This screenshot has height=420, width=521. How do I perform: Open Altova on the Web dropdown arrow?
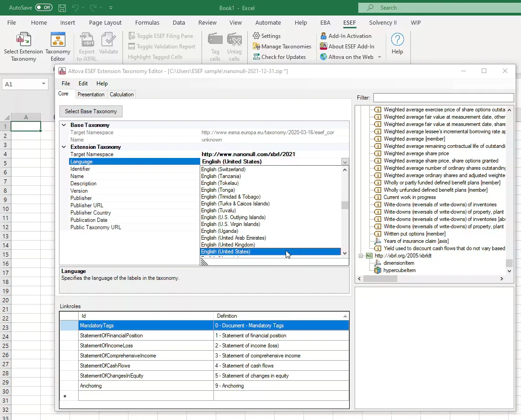tap(379, 57)
